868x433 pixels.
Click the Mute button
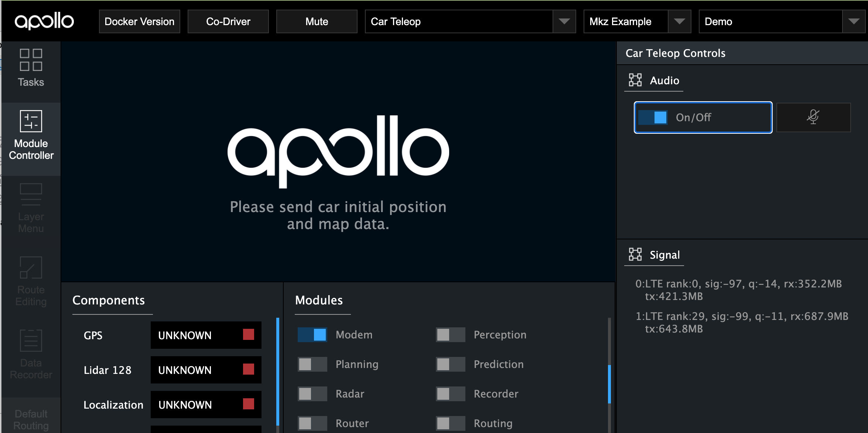click(x=317, y=21)
